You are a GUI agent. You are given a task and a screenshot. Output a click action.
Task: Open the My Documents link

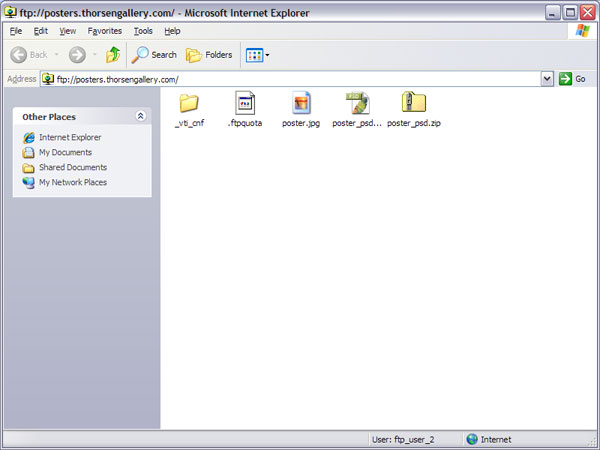[64, 152]
